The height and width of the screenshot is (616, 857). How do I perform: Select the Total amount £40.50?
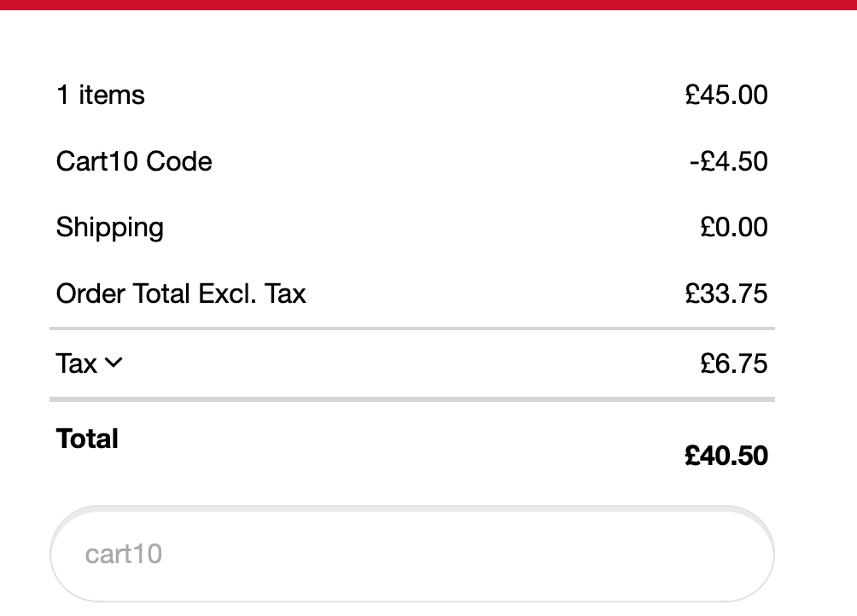click(x=726, y=456)
